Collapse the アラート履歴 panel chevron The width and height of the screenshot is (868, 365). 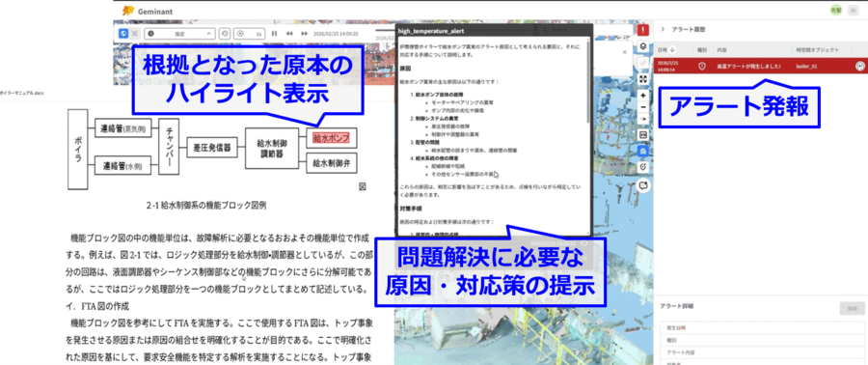tap(663, 29)
